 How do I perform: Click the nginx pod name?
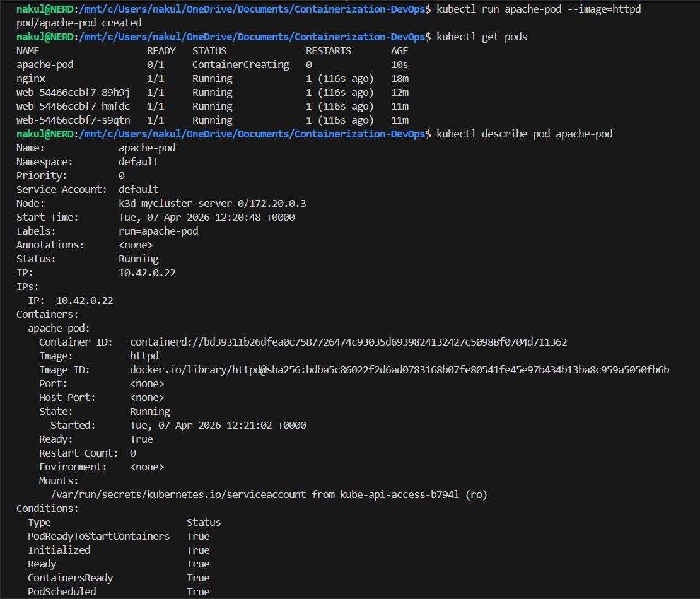pyautogui.click(x=31, y=79)
